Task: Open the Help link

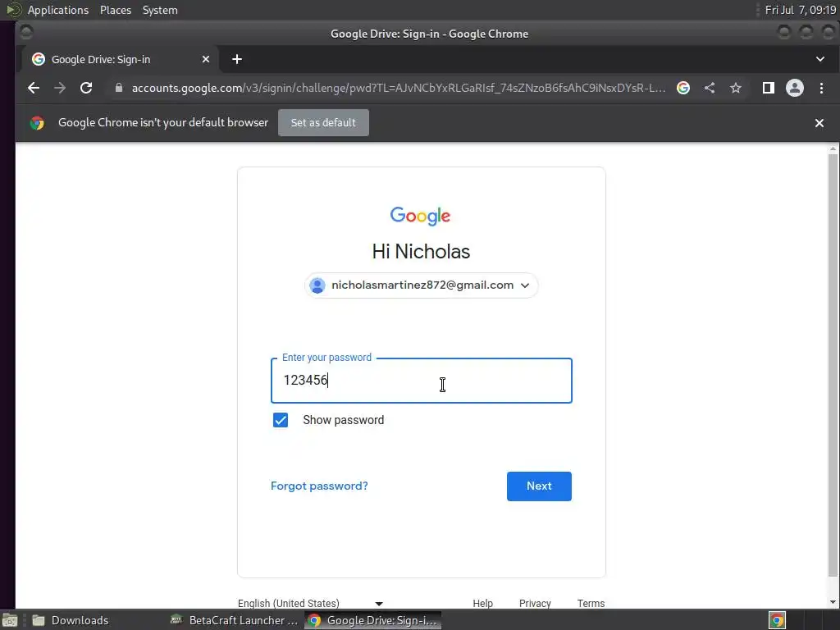Action: 482,603
